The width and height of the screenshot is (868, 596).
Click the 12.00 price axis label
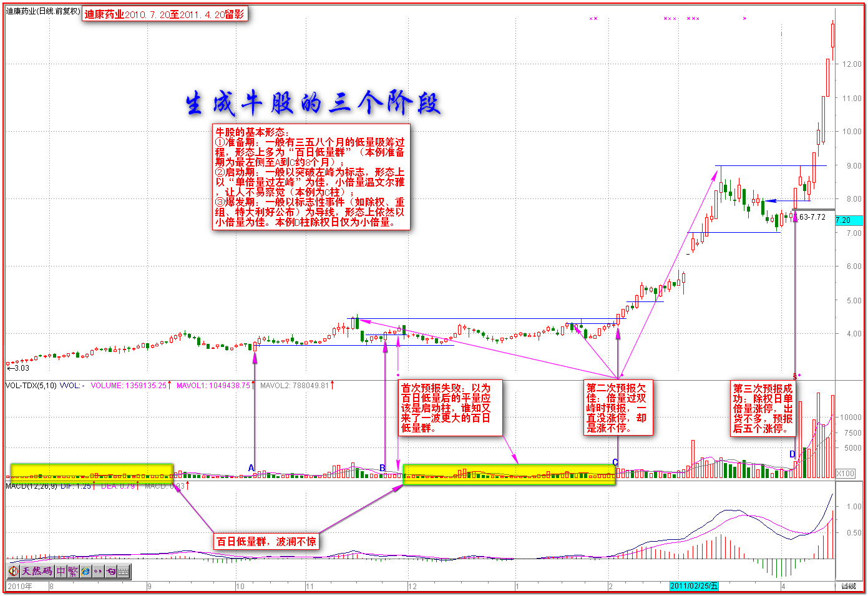point(852,64)
